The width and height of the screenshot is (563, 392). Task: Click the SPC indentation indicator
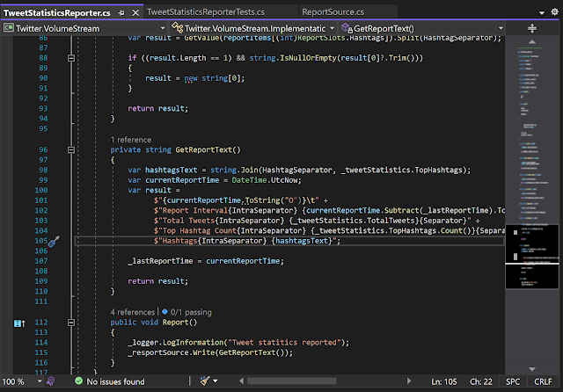(513, 381)
